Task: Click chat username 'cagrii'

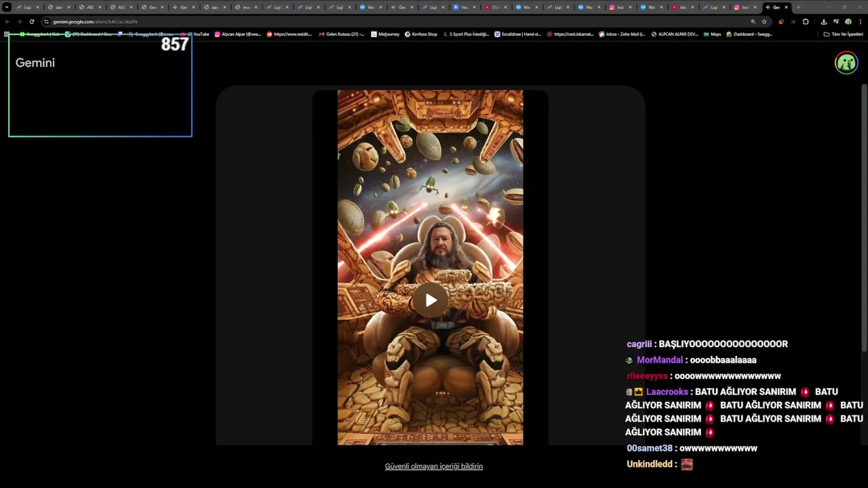Action: (639, 344)
